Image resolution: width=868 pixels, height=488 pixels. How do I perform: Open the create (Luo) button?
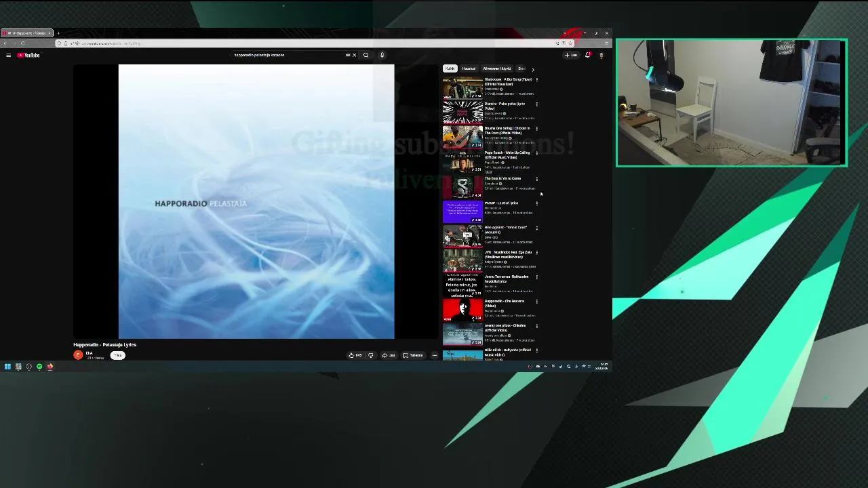point(571,55)
